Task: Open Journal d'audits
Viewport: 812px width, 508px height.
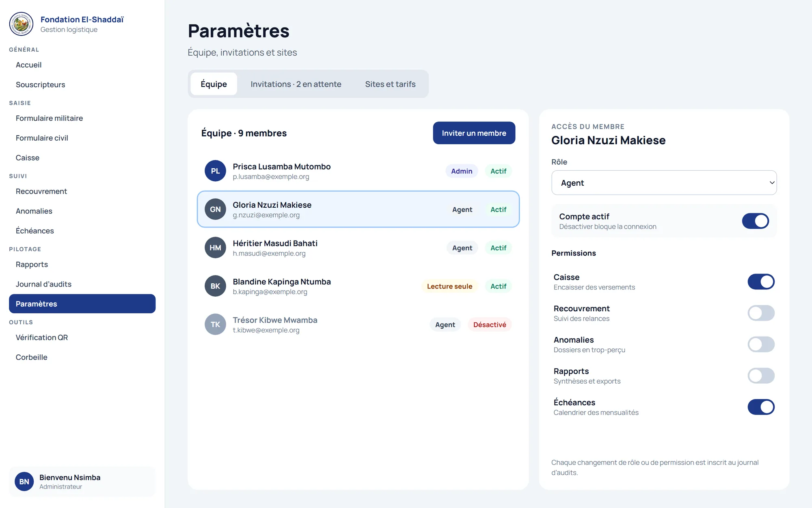Action: click(82, 284)
